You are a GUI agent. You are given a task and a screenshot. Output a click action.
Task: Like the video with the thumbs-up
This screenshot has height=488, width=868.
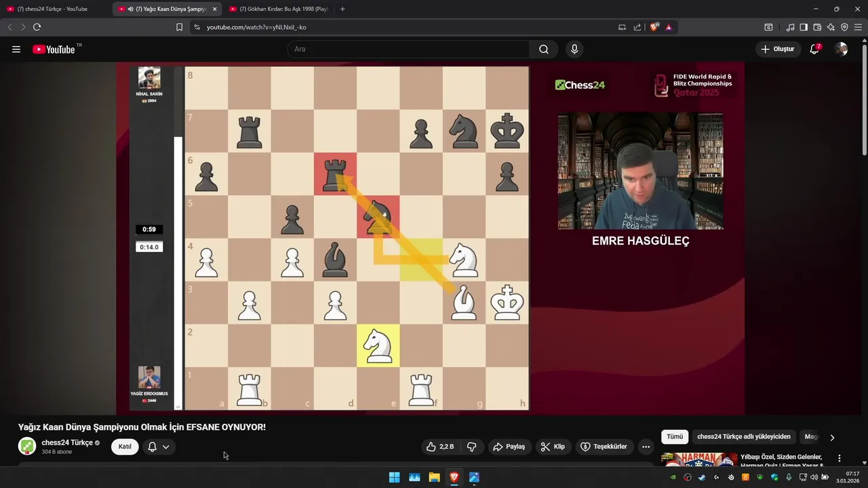440,447
